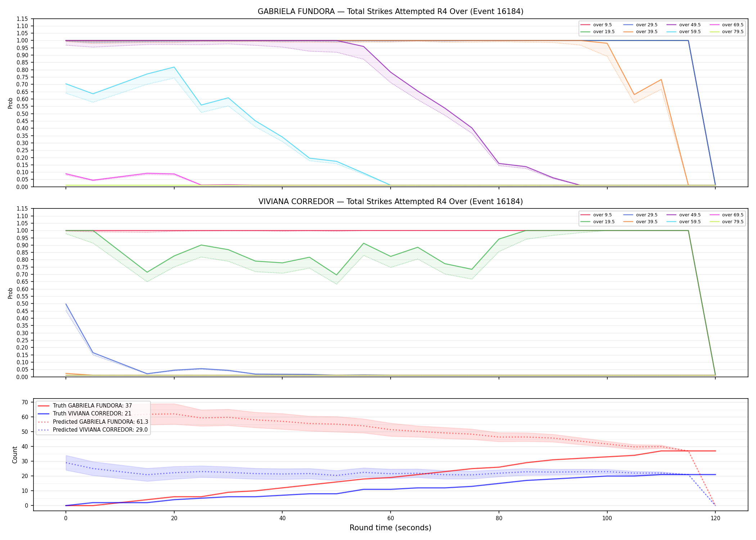Click the 0.75 tick on Corredor chart
Screen dimensions: 756x540
[x=22, y=267]
